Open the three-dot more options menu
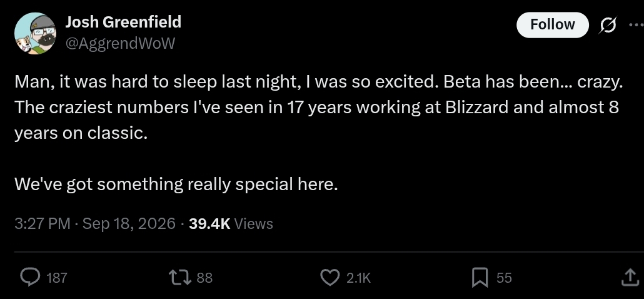This screenshot has height=299, width=644. coord(636,25)
